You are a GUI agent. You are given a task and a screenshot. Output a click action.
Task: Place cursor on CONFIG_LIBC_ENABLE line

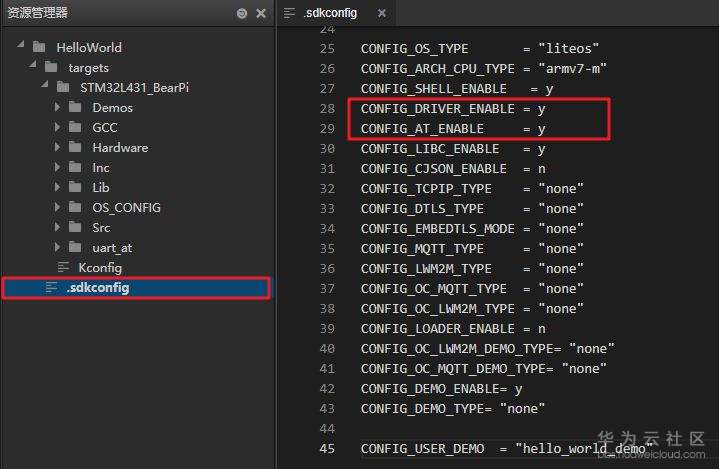coord(453,149)
